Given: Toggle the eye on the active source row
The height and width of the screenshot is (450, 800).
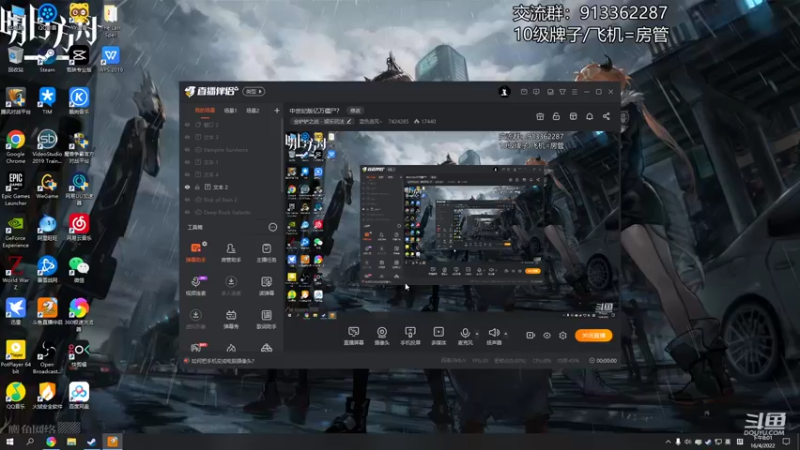Looking at the screenshot, I should pos(187,187).
